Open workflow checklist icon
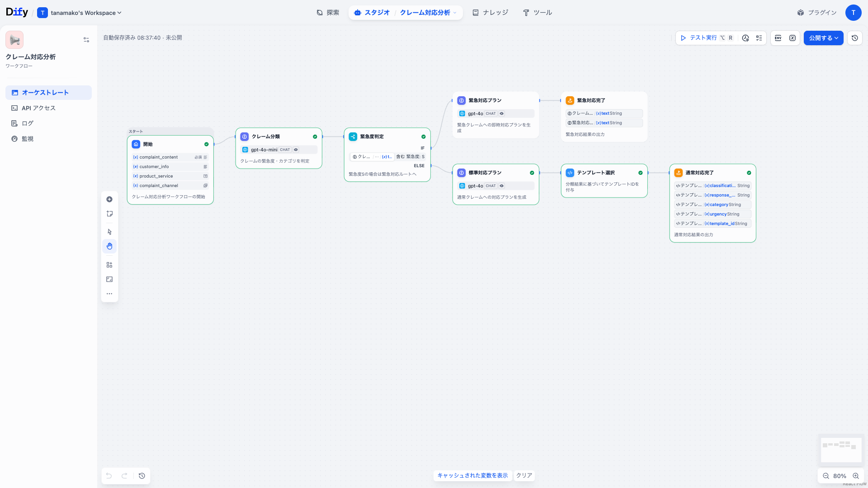868x488 pixels. point(759,38)
